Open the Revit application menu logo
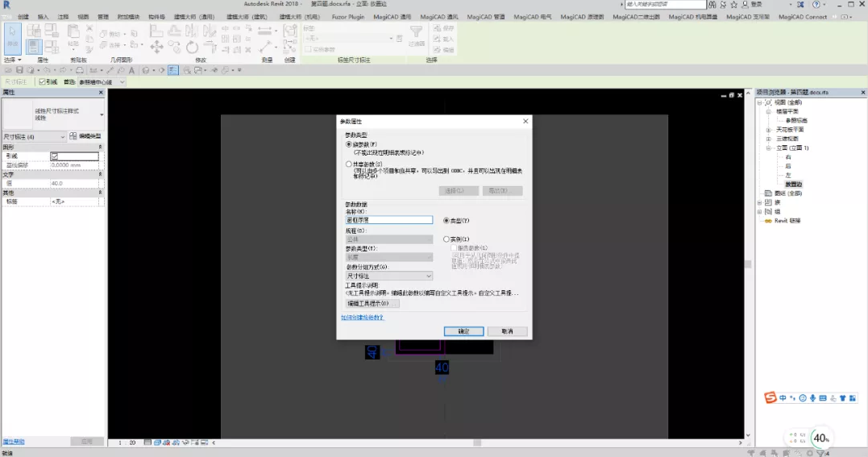The image size is (868, 457). click(x=6, y=4)
